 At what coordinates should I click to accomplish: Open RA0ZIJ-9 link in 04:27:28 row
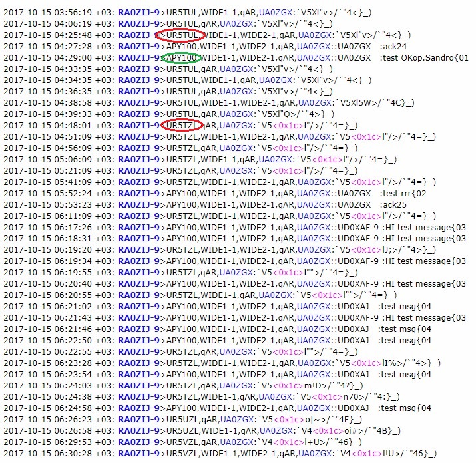point(138,46)
